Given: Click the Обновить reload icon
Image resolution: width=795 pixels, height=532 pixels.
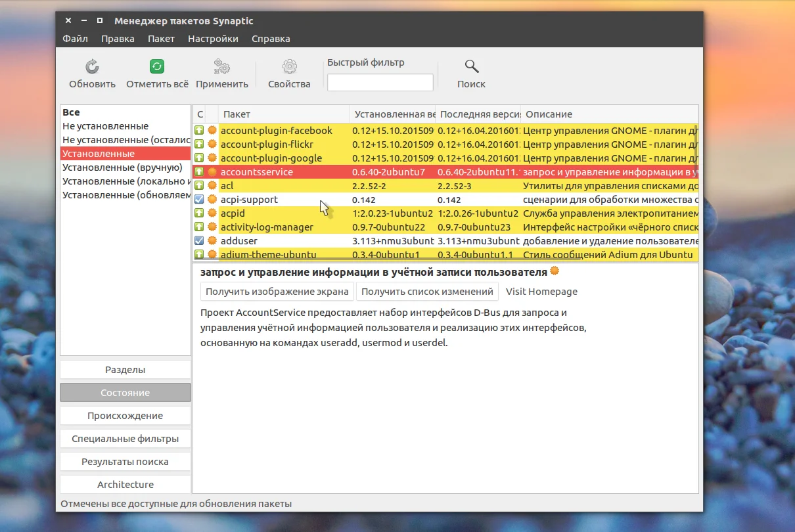Looking at the screenshot, I should click(92, 66).
